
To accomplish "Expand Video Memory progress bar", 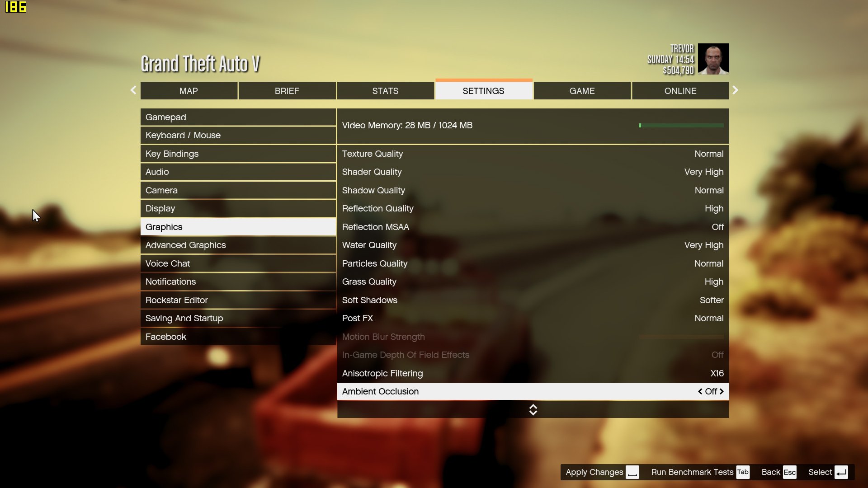I will coord(681,125).
